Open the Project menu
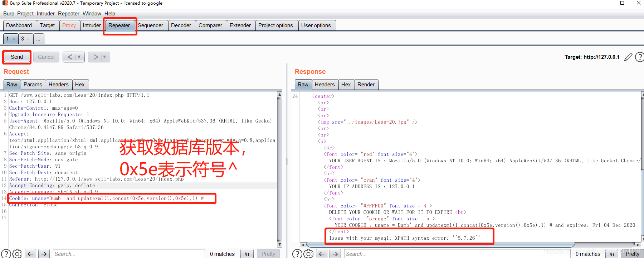This screenshot has width=644, height=258. click(x=25, y=14)
